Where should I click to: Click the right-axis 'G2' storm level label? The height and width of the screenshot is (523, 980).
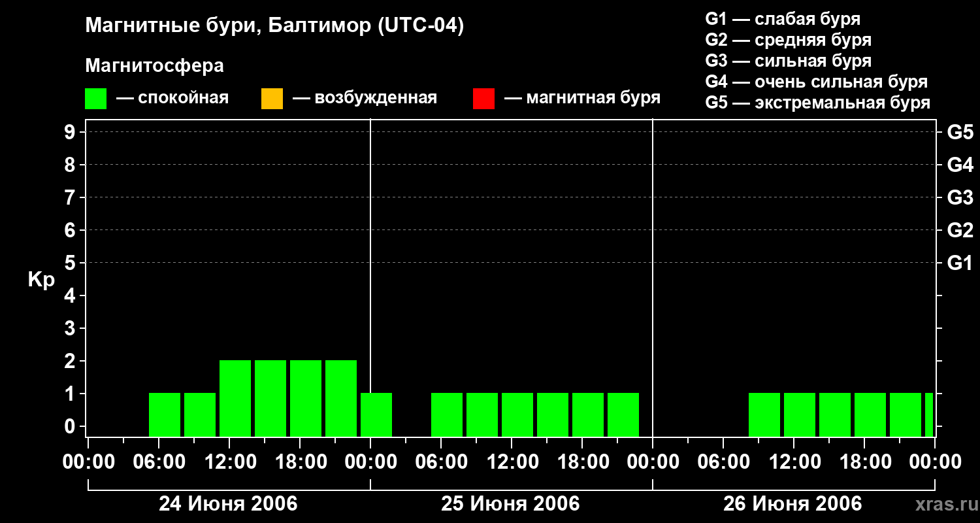[x=960, y=230]
